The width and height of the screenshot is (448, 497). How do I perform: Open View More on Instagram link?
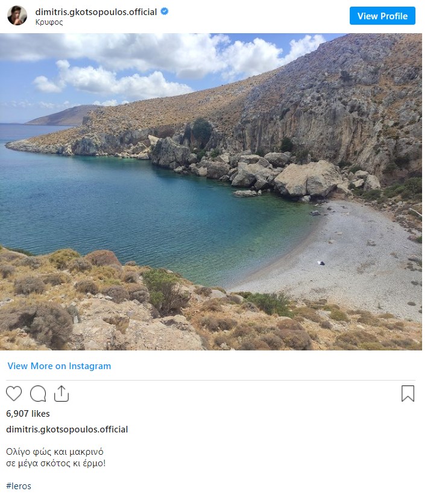59,366
